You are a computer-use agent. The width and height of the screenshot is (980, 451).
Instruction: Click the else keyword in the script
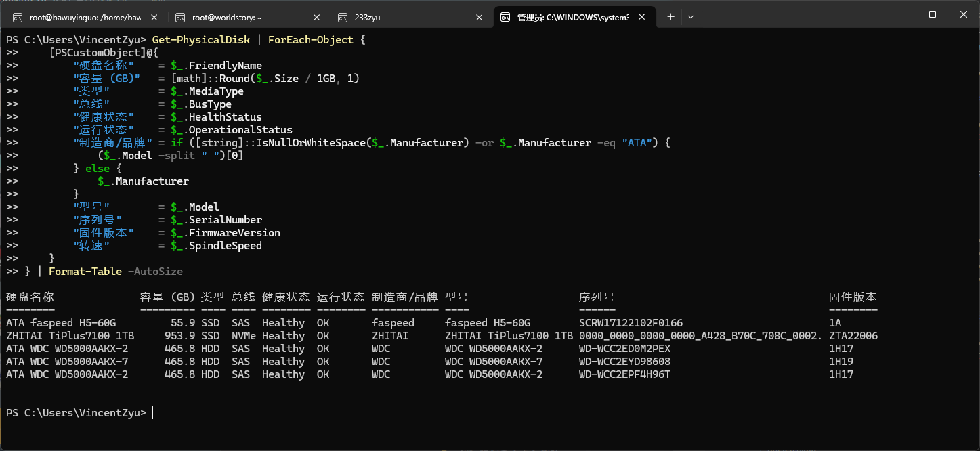point(98,169)
